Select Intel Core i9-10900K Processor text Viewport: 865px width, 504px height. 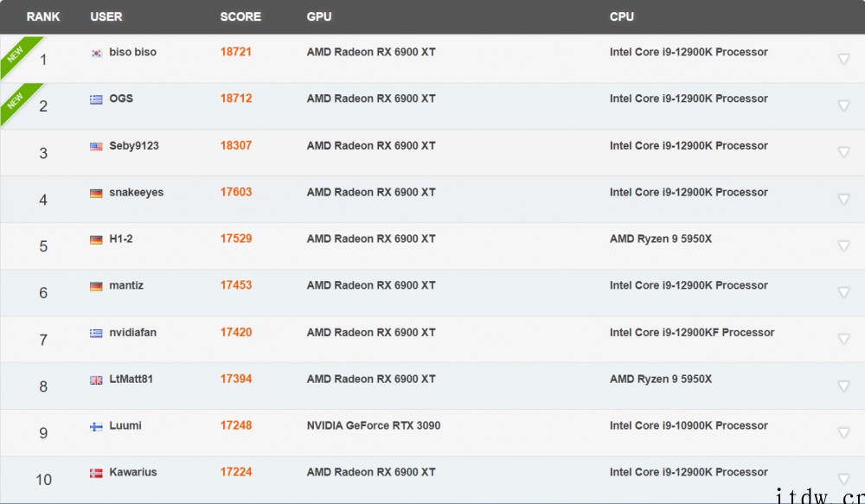689,425
